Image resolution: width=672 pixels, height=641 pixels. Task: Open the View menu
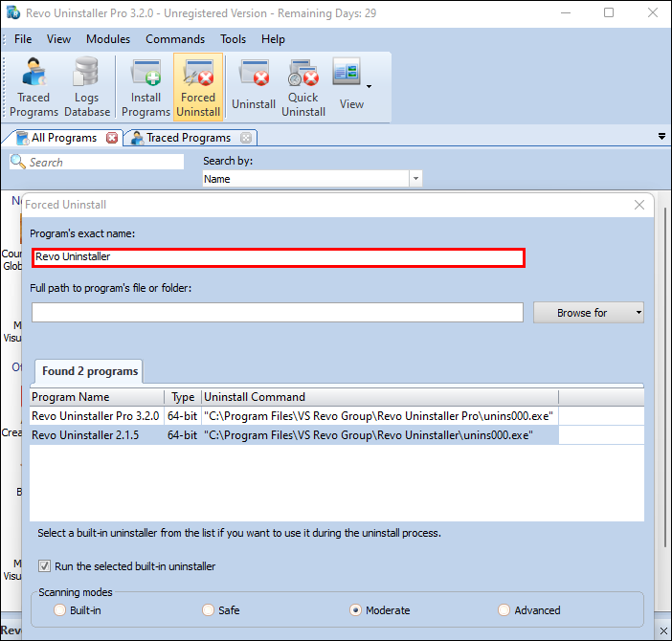[x=58, y=39]
